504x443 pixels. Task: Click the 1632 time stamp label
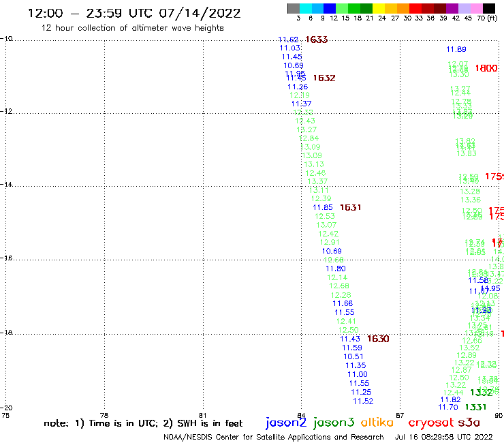(324, 78)
